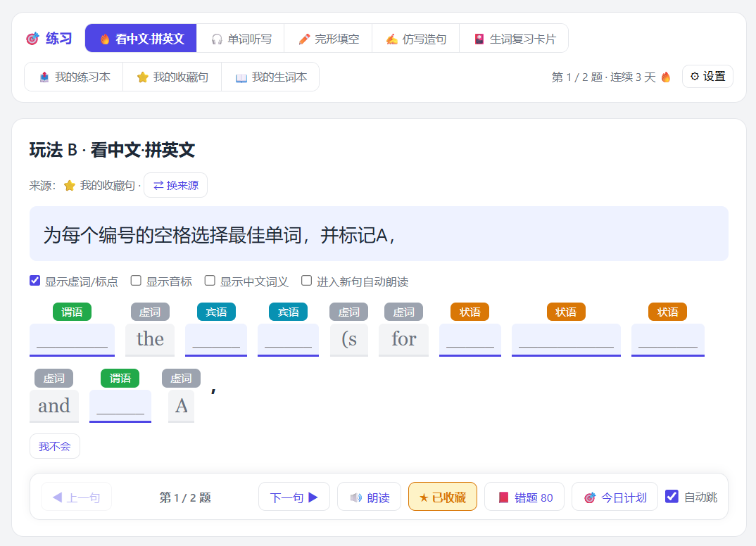Click the 换来源 button

175,185
